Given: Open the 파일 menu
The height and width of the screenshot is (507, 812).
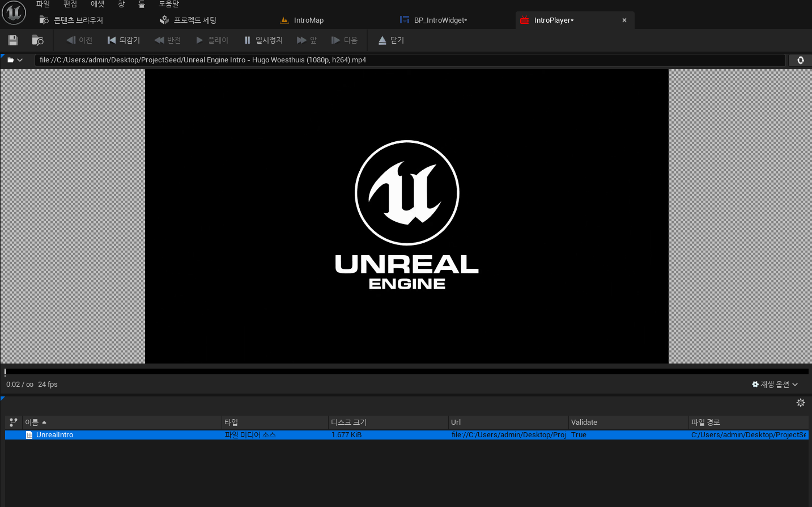Looking at the screenshot, I should pyautogui.click(x=43, y=5).
